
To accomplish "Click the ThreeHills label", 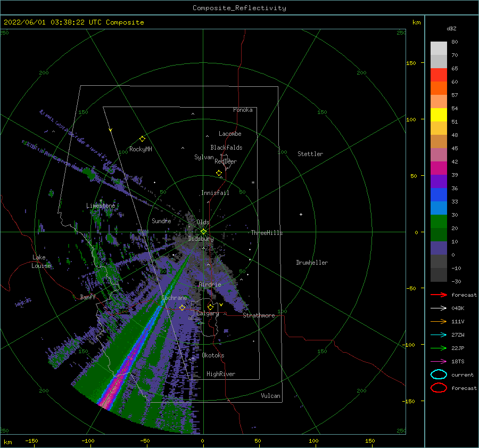I will click(x=267, y=233).
